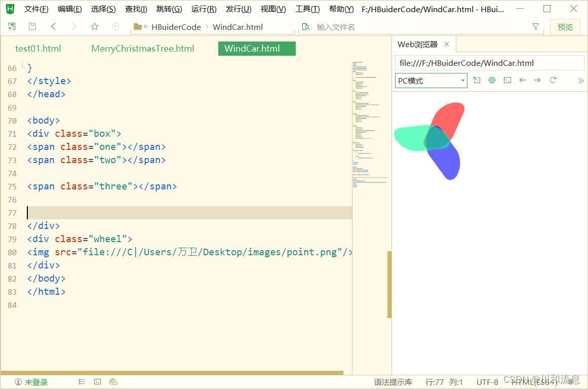Viewport: 588px width, 389px height.
Task: Open the 视图(V) menu
Action: [273, 9]
